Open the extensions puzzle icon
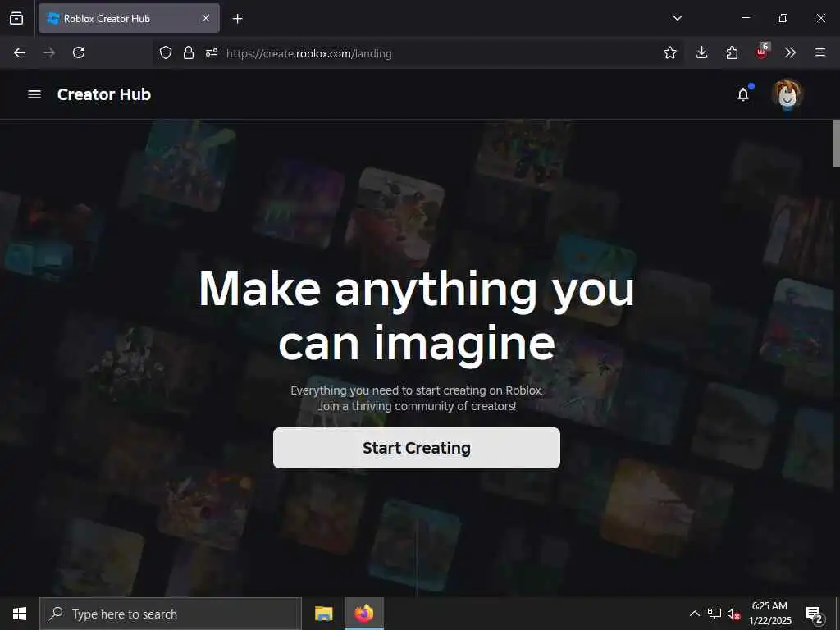Image resolution: width=840 pixels, height=630 pixels. coord(732,52)
